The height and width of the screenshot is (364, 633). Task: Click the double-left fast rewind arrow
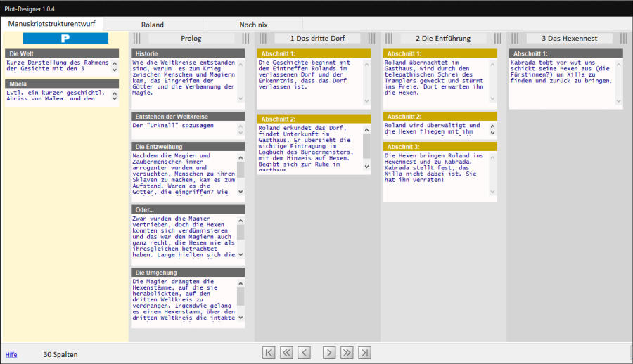click(x=286, y=353)
